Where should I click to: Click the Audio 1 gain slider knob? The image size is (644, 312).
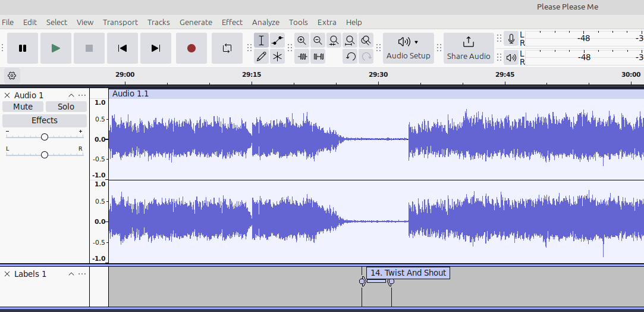point(45,137)
